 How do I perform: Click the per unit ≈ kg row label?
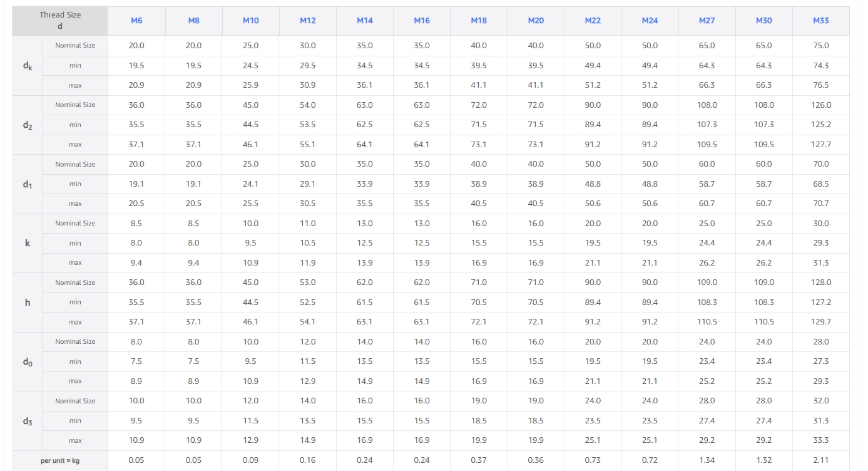(x=60, y=460)
